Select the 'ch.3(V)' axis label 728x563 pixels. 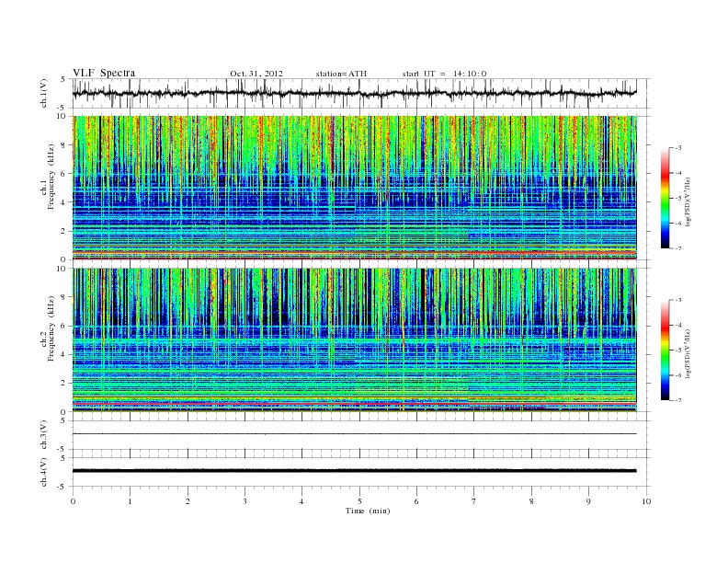coord(44,435)
